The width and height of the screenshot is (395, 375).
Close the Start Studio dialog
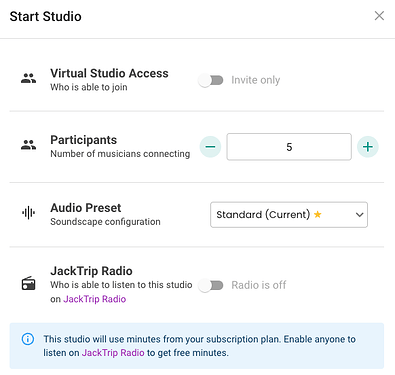(x=379, y=16)
